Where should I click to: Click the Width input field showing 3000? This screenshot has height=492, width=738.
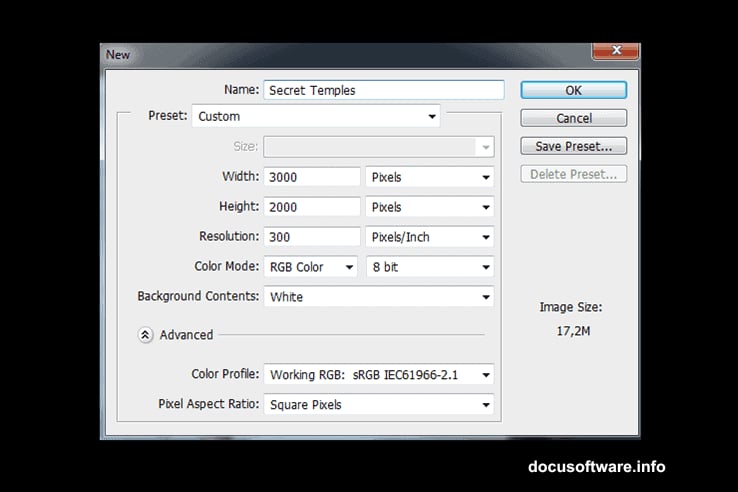[311, 177]
